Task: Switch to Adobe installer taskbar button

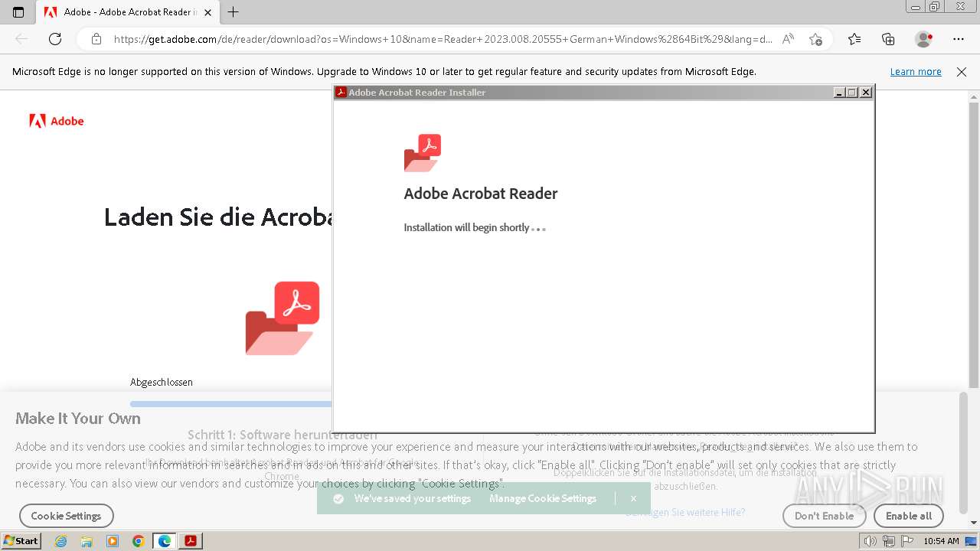Action: pyautogui.click(x=191, y=541)
